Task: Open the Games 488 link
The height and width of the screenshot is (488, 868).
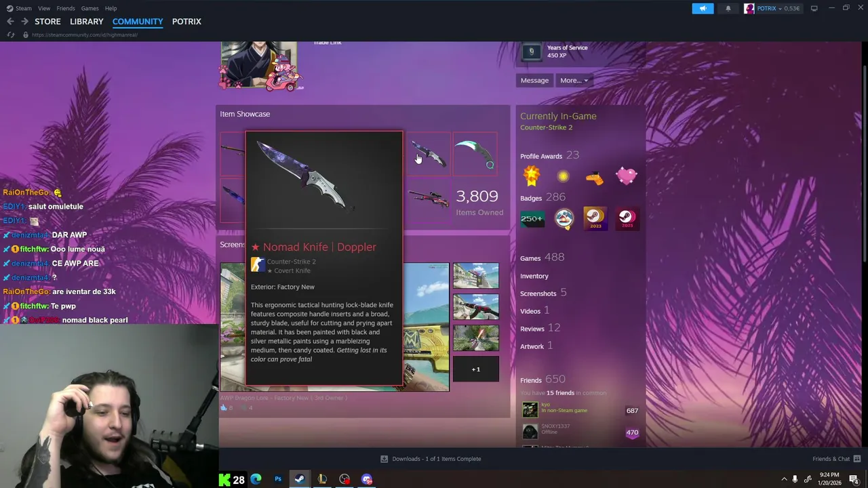Action: tap(542, 258)
